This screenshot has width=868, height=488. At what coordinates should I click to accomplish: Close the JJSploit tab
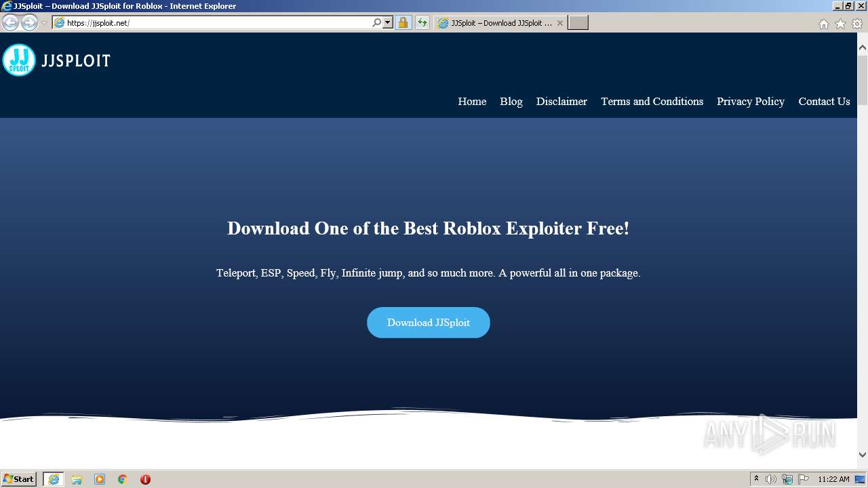(x=559, y=22)
